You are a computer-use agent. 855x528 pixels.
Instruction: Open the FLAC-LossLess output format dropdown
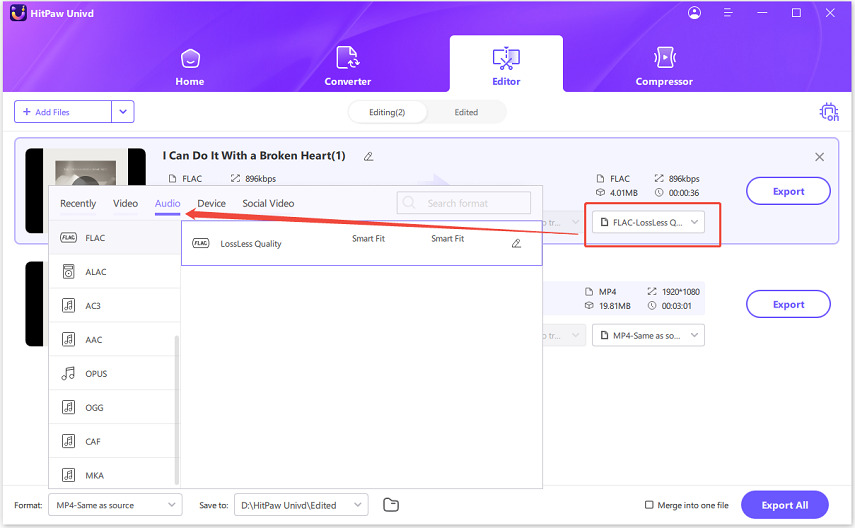648,223
